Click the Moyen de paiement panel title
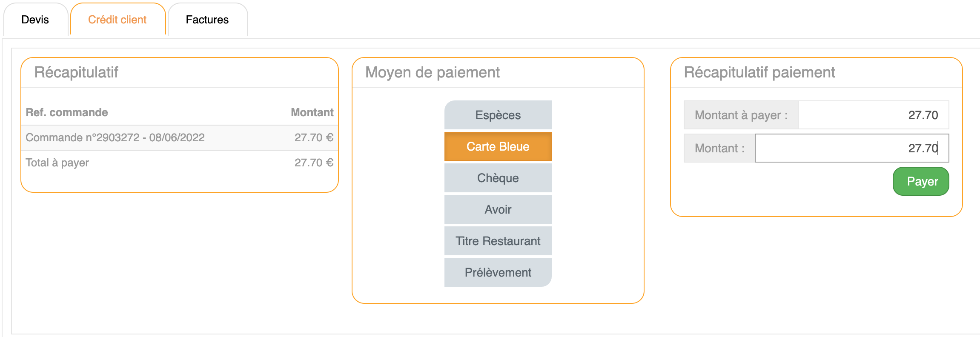Image resolution: width=980 pixels, height=337 pixels. click(x=432, y=73)
